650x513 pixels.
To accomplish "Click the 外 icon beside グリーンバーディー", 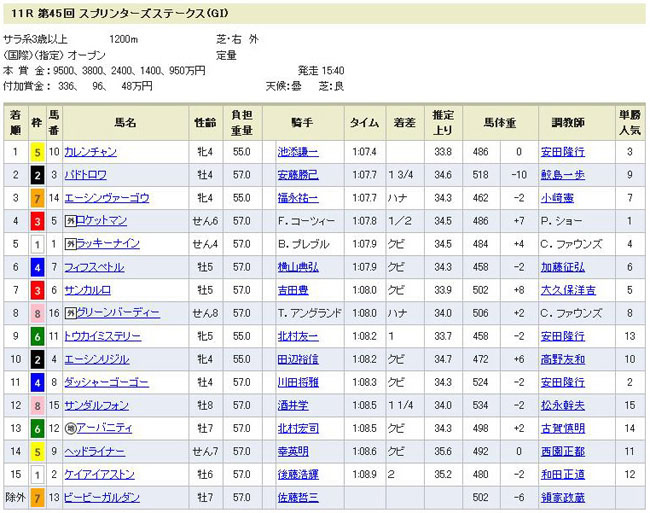I will pyautogui.click(x=70, y=313).
